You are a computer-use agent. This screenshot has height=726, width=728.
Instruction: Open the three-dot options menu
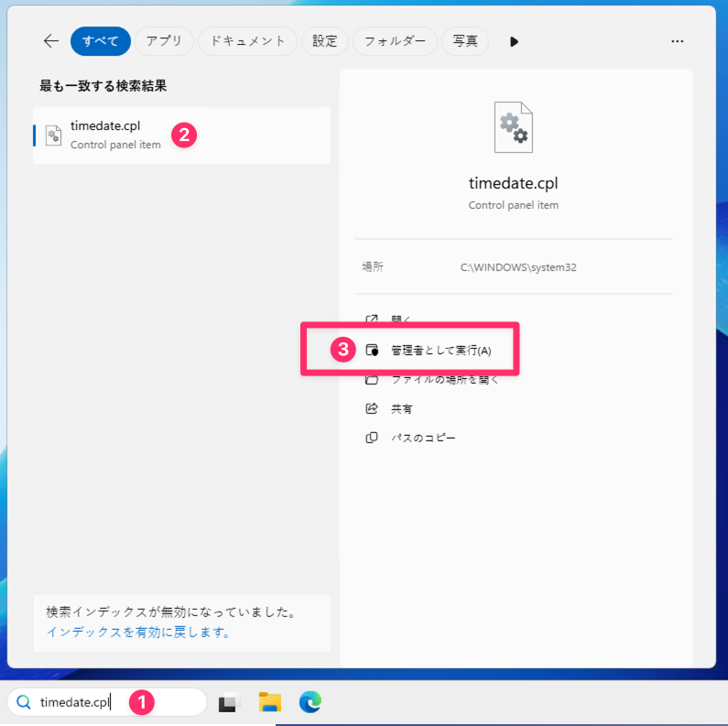click(678, 41)
